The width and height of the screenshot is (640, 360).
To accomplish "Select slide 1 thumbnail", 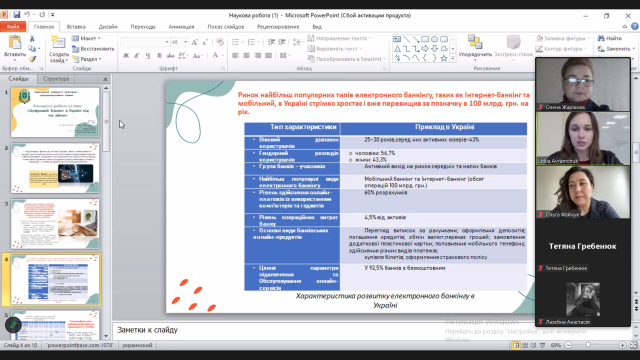I will [55, 112].
